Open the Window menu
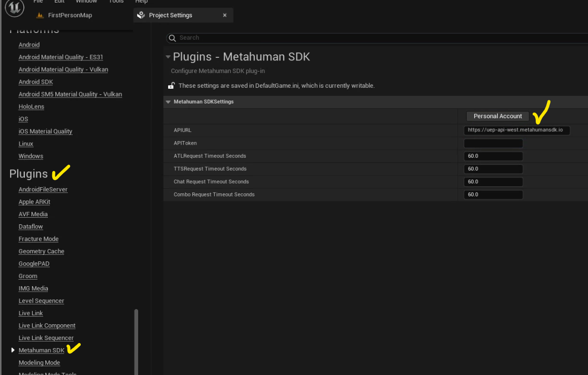This screenshot has height=375, width=588. (x=86, y=2)
